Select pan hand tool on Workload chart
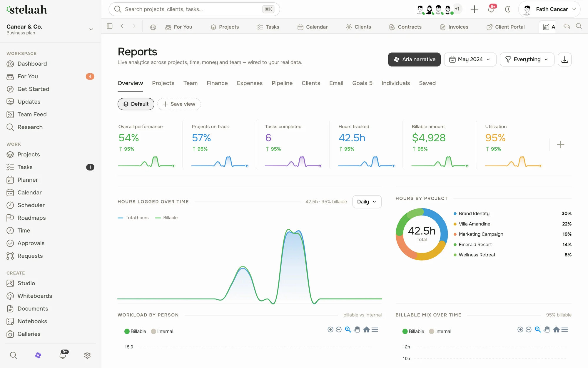This screenshot has height=368, width=588. point(357,330)
